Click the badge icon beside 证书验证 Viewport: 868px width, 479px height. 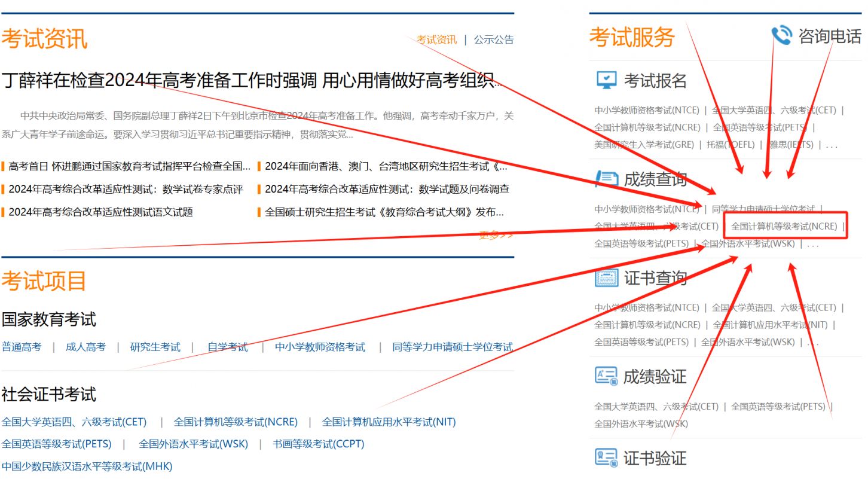point(606,459)
